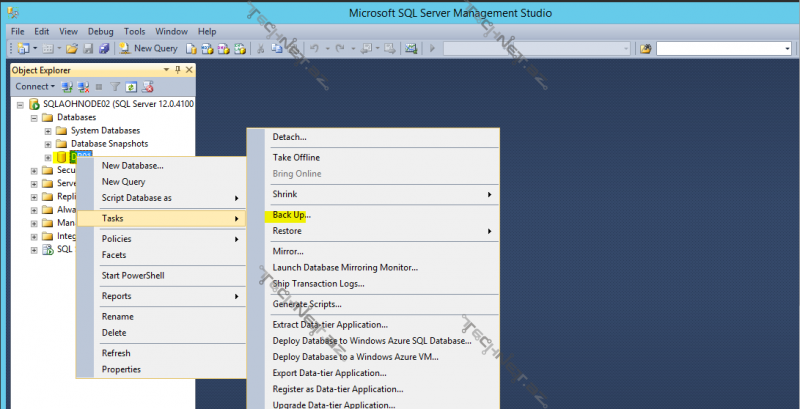This screenshot has width=800, height=409.
Task: Click Properties in the database context menu
Action: coord(121,369)
